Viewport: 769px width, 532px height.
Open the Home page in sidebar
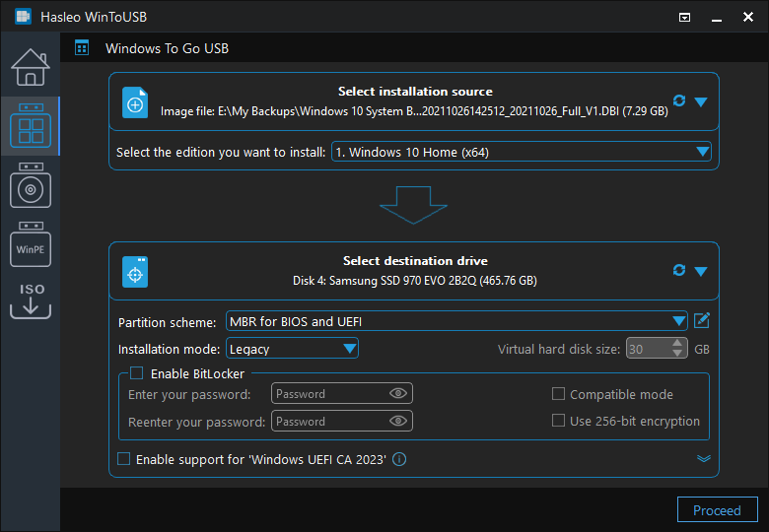(x=31, y=67)
